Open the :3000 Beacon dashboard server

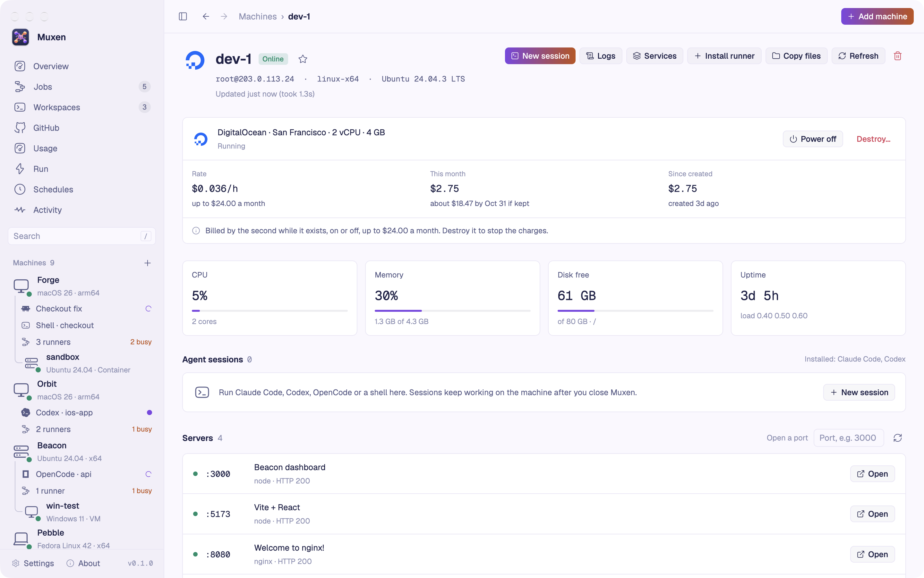(872, 474)
